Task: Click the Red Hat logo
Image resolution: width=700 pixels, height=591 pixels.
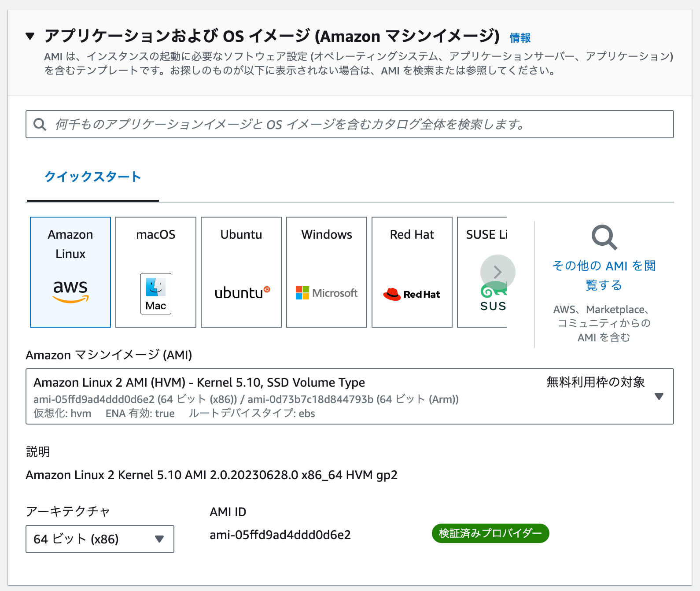Action: (412, 294)
